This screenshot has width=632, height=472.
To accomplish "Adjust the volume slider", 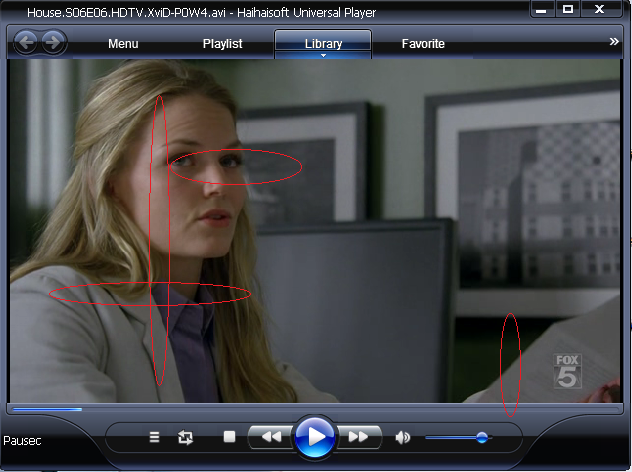I will 481,437.
